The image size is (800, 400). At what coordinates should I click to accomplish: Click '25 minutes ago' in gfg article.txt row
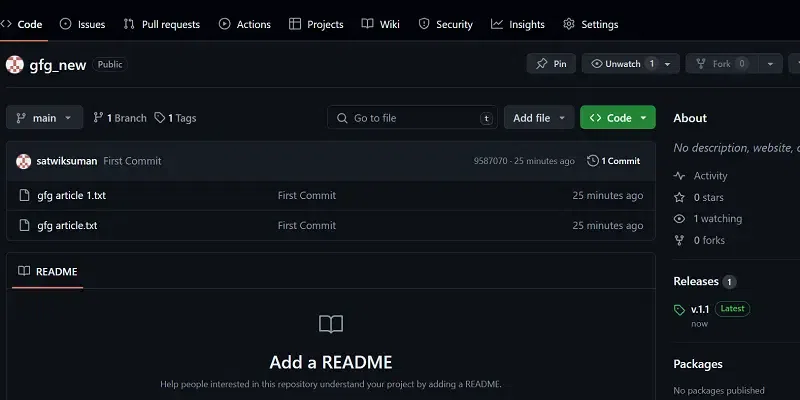[608, 226]
